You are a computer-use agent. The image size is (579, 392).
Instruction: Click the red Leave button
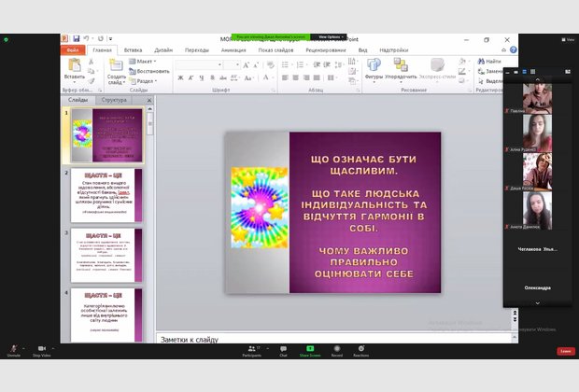tap(565, 351)
